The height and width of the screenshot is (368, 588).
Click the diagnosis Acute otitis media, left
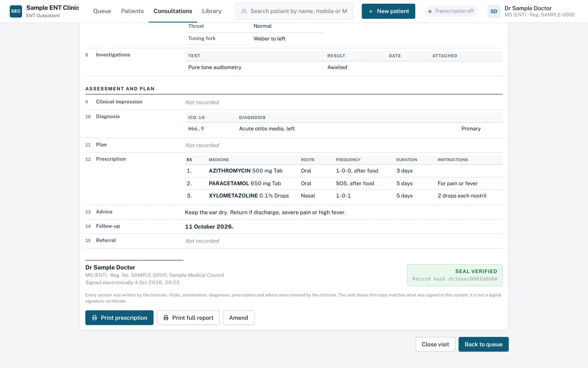point(267,129)
